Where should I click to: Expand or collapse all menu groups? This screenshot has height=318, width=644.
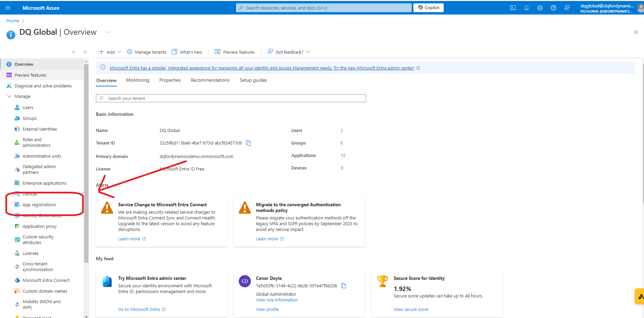point(74,52)
